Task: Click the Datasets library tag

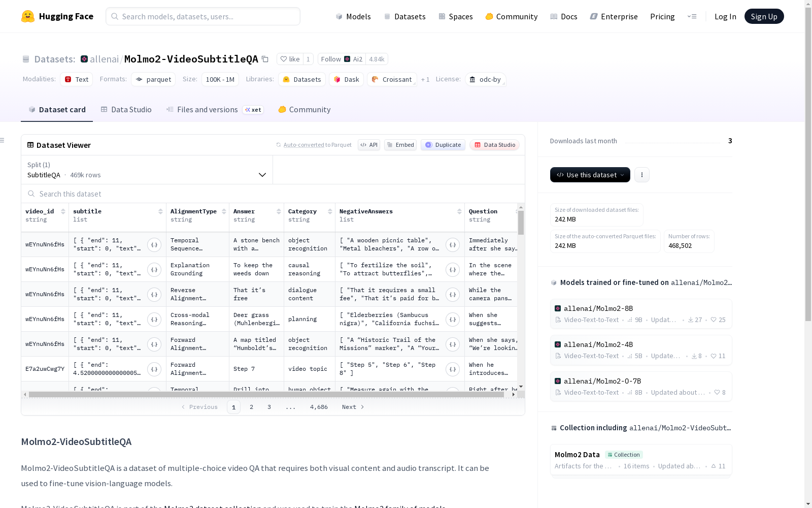Action: (x=302, y=79)
